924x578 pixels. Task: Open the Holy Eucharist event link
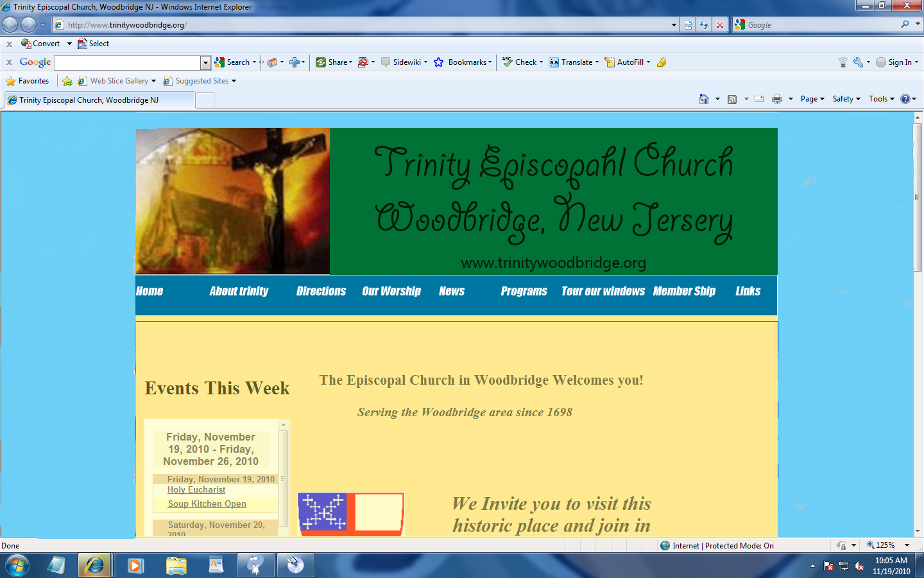[x=196, y=489]
